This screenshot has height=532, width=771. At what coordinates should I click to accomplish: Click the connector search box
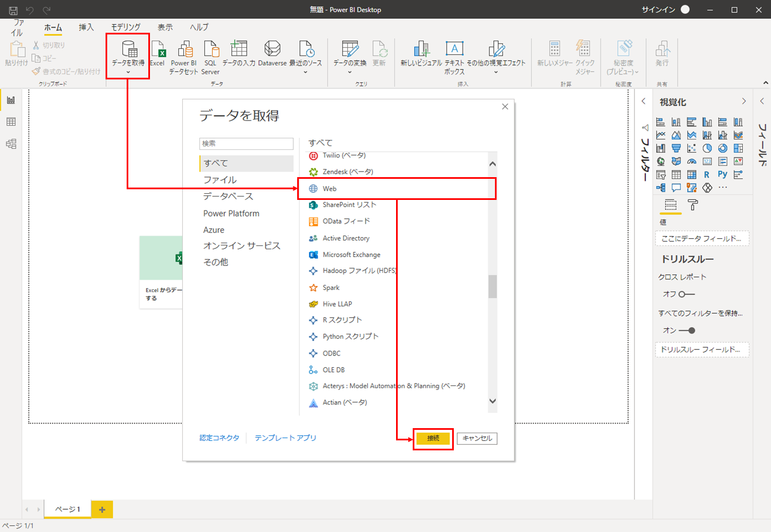coord(246,144)
